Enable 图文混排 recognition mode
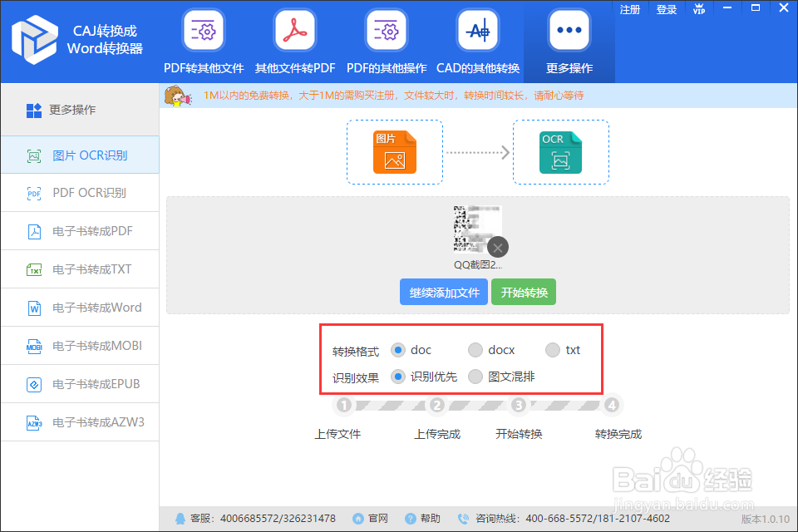 475,377
